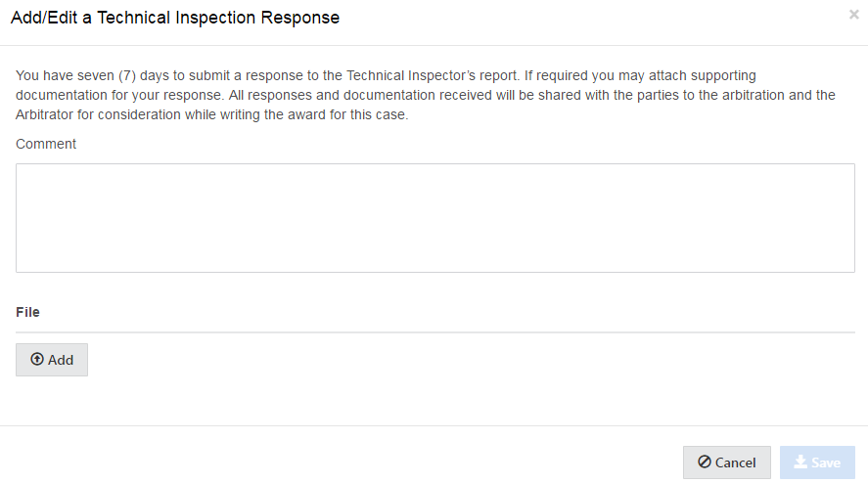Click the ban icon on Cancel
The width and height of the screenshot is (868, 484).
click(x=705, y=462)
